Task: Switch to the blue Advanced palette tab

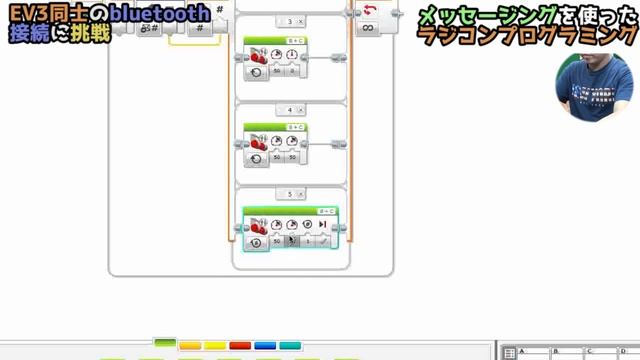Action: [265, 346]
